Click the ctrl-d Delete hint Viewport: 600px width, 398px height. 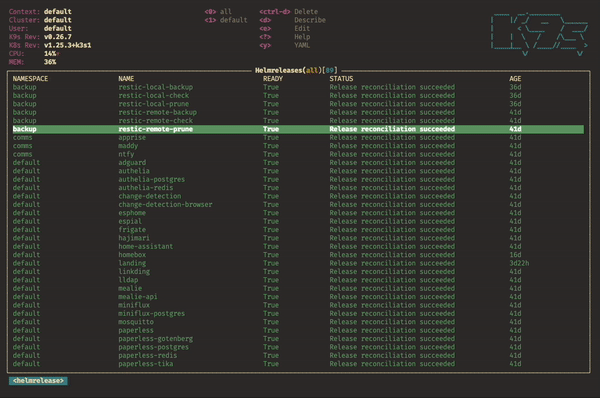pyautogui.click(x=289, y=11)
